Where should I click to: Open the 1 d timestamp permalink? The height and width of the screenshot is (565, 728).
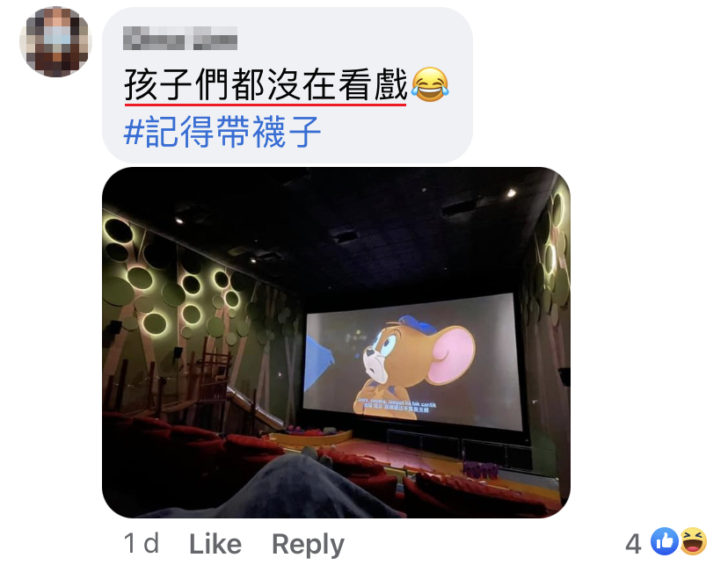click(142, 543)
